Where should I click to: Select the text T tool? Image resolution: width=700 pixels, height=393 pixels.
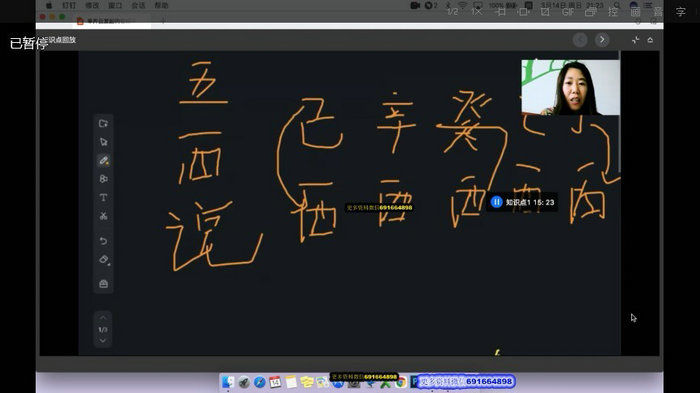(x=103, y=197)
